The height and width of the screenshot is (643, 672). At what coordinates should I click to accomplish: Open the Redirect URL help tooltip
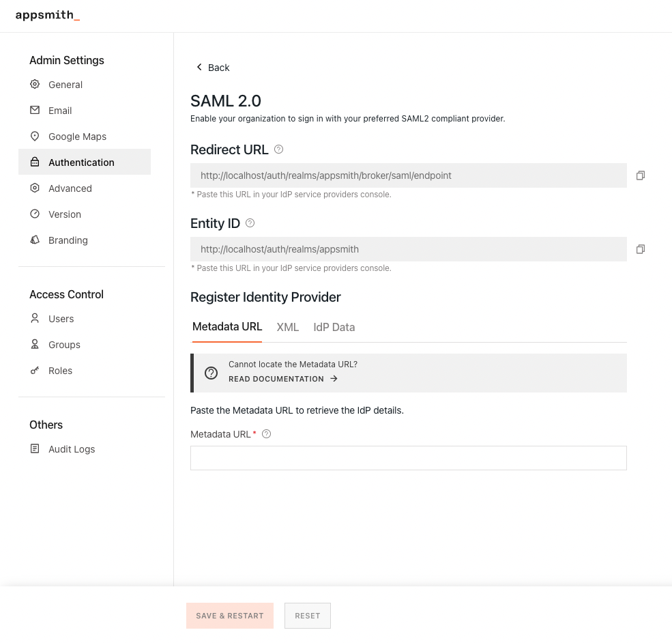point(278,149)
